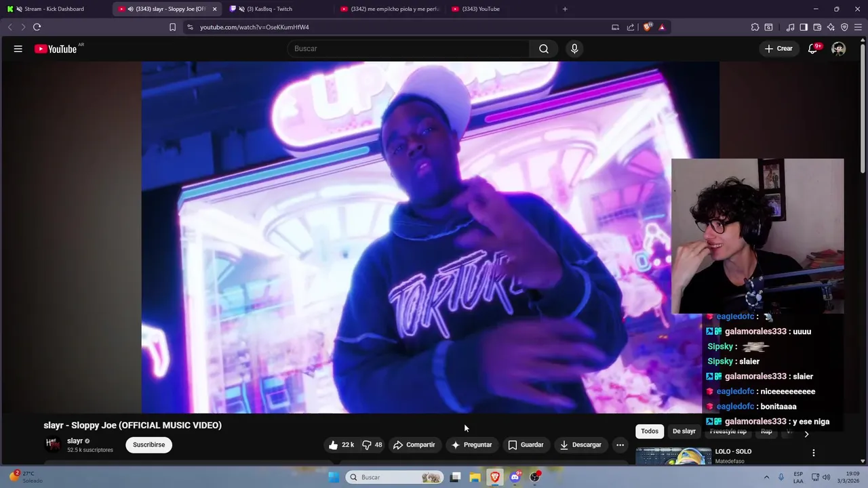
Task: Focus the YouTube Buscar search field
Action: point(408,49)
